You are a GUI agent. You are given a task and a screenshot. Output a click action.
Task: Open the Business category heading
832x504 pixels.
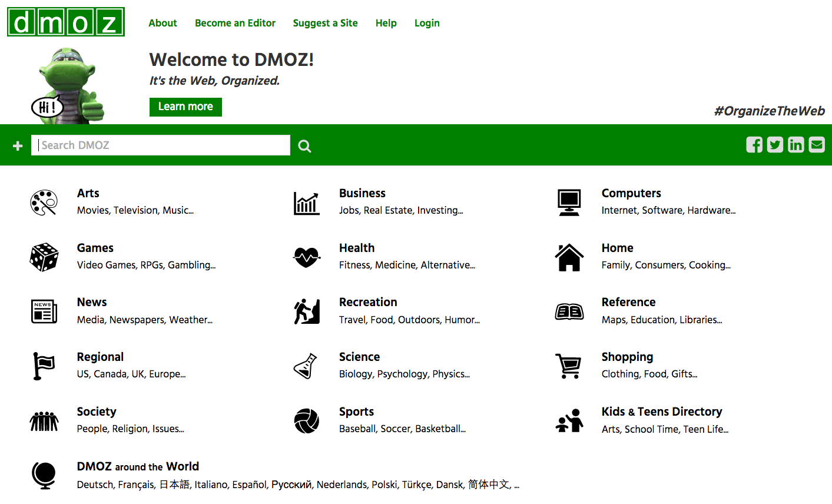tap(362, 193)
